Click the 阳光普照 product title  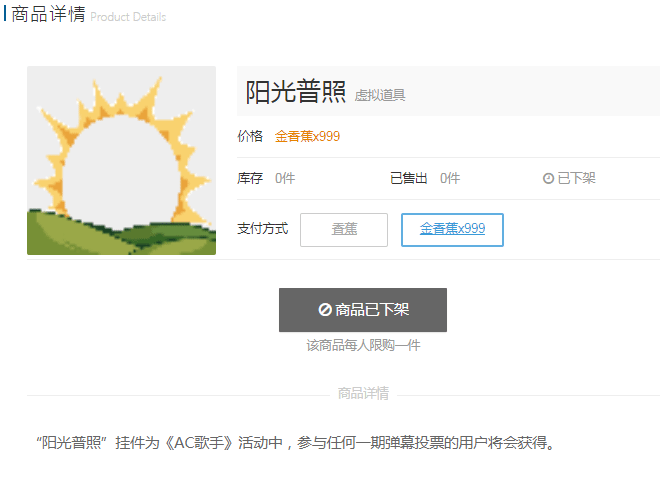click(295, 92)
